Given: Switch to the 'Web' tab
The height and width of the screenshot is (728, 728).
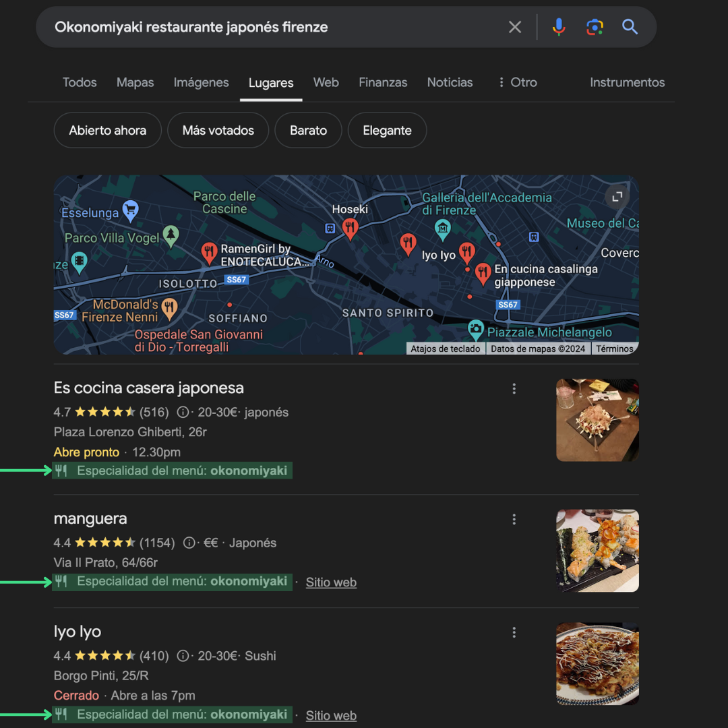Looking at the screenshot, I should (326, 83).
